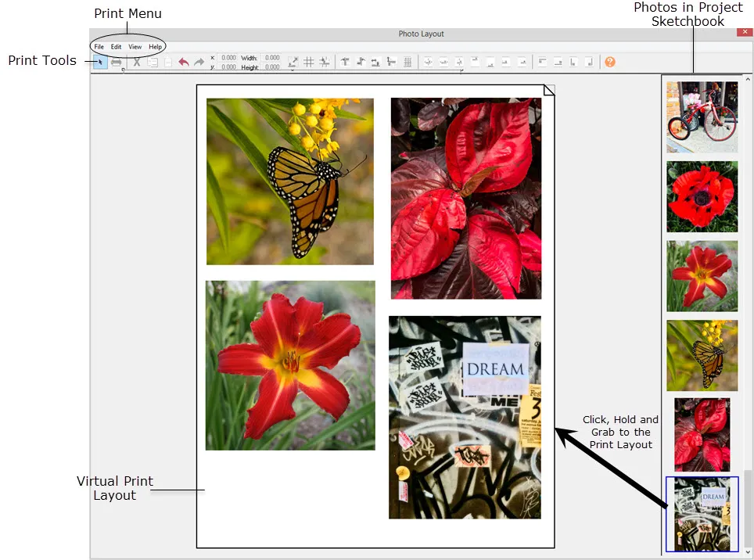754x560 pixels.
Task: Click the small grid table layout icon
Action: pos(408,62)
